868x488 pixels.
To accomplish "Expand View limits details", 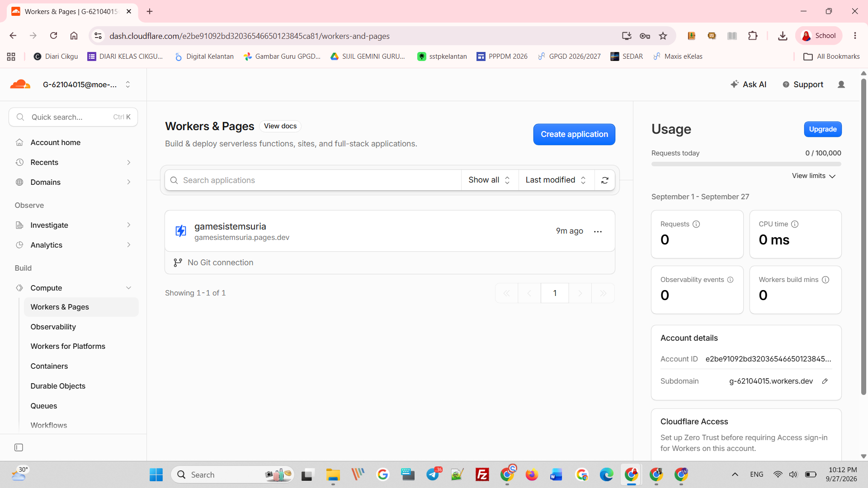I will coord(814,176).
